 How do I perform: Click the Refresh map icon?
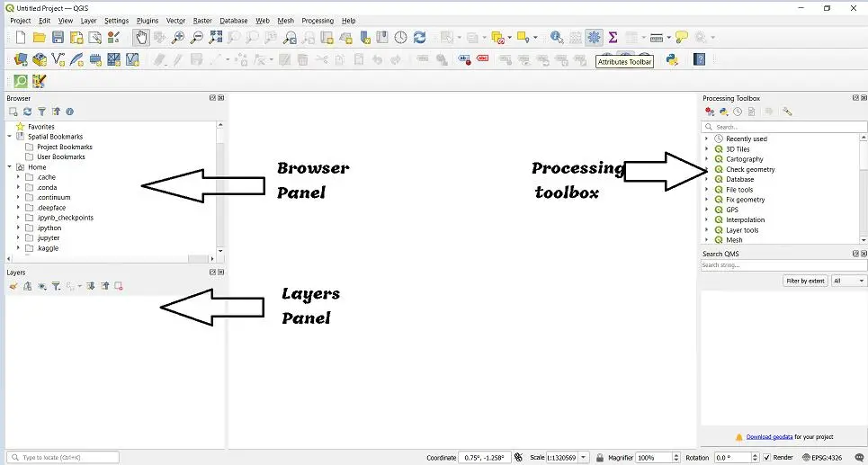[x=419, y=37]
